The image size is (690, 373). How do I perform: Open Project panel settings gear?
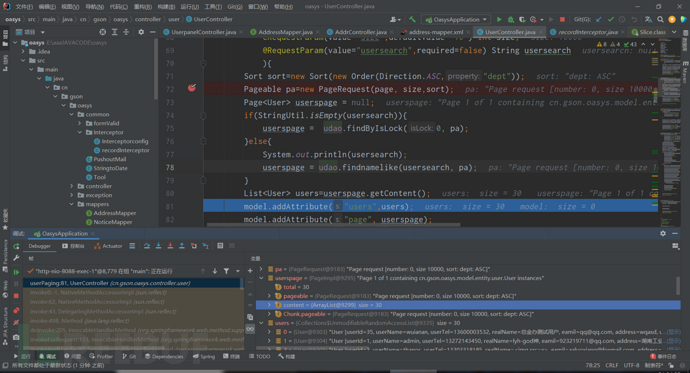point(141,32)
